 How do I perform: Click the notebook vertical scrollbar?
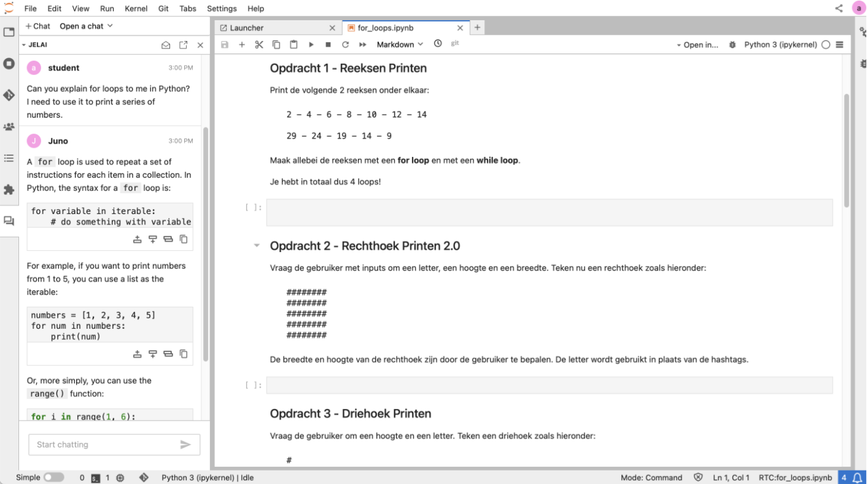click(x=847, y=150)
